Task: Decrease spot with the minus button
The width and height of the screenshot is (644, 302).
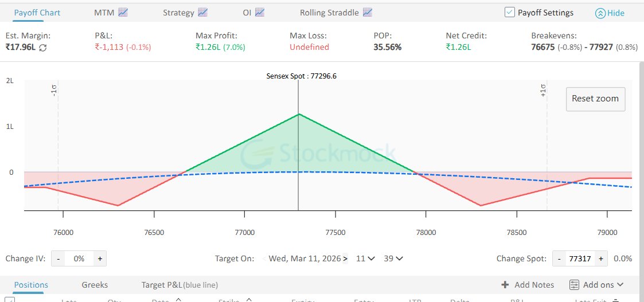Action: point(559,258)
